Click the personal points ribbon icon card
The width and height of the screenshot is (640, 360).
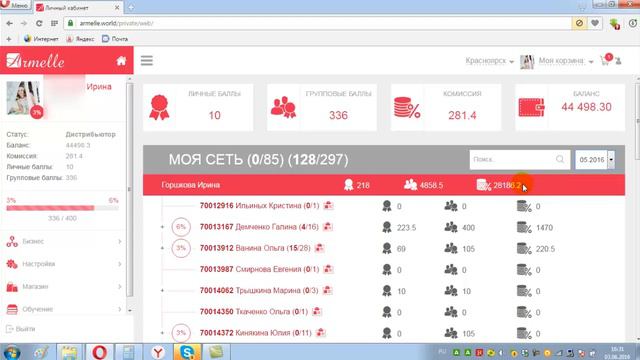(159, 107)
